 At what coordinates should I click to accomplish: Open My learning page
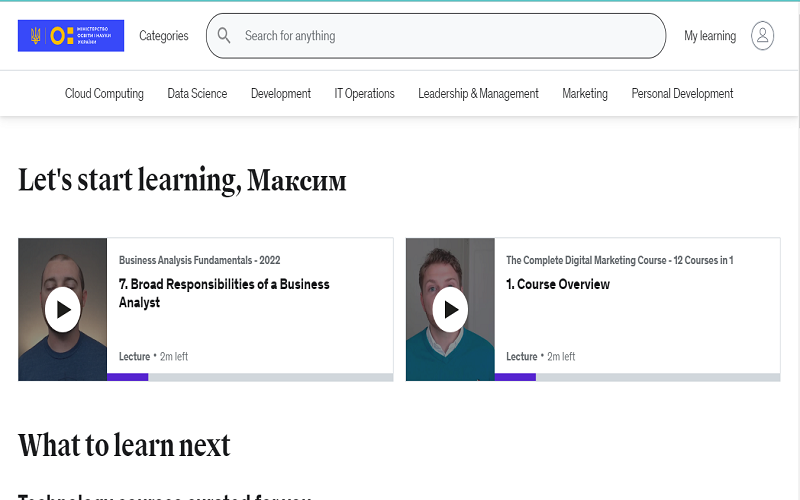[x=709, y=36]
